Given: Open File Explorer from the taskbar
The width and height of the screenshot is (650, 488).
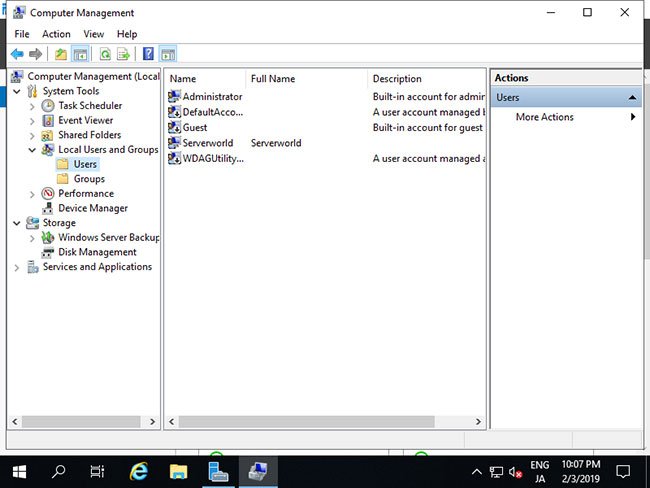Looking at the screenshot, I should click(x=178, y=471).
